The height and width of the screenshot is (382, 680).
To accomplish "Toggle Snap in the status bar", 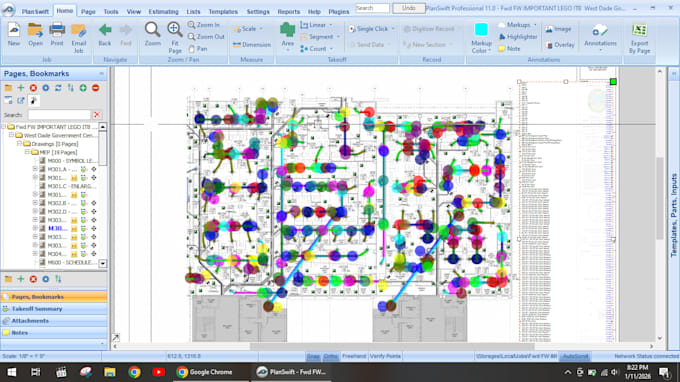I will tap(313, 356).
